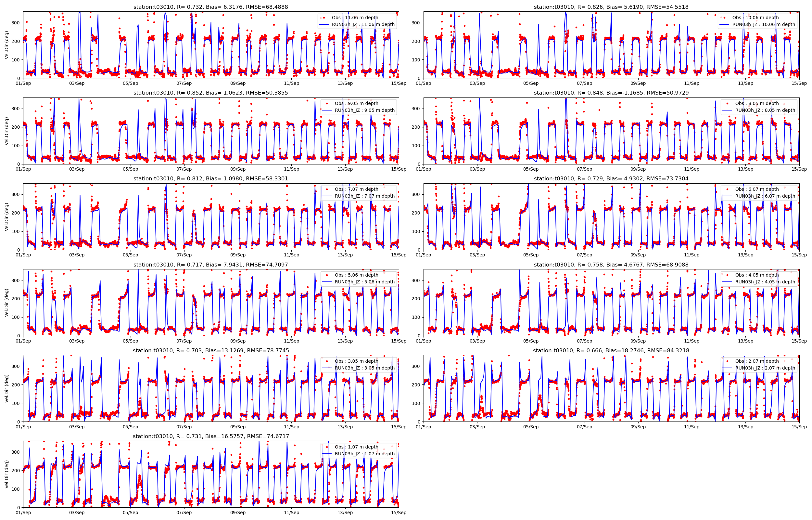
Task: Click the blue line sample in 8.05 m legend
Action: tap(728, 110)
